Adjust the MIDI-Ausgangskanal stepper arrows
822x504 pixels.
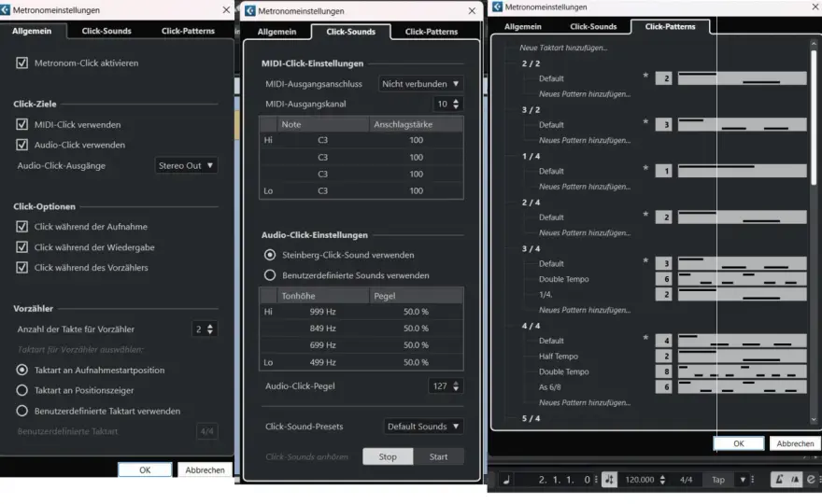[456, 104]
